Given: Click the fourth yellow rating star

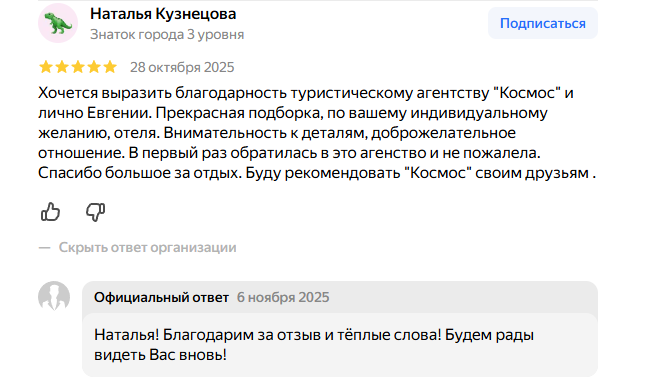Looking at the screenshot, I should click(x=94, y=67).
